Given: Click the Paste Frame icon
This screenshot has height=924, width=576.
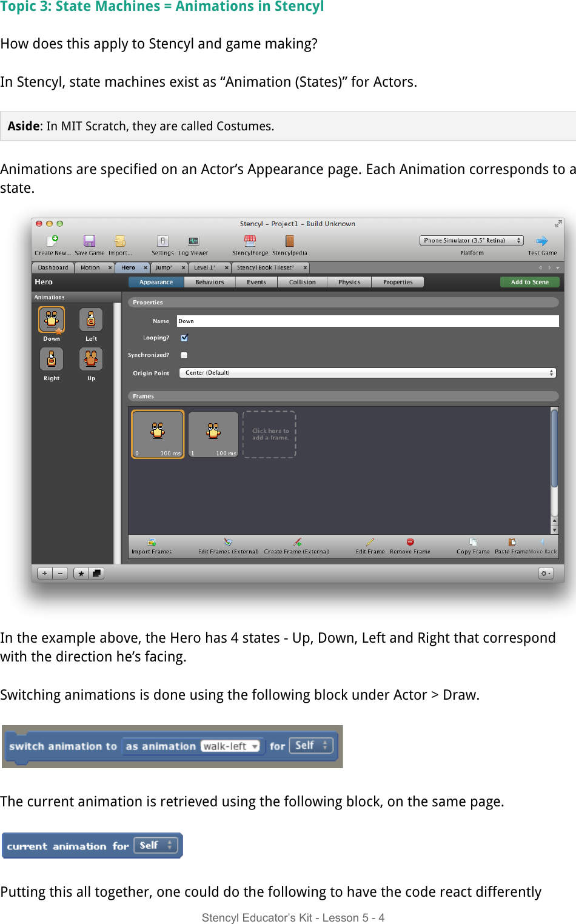Looking at the screenshot, I should (512, 542).
